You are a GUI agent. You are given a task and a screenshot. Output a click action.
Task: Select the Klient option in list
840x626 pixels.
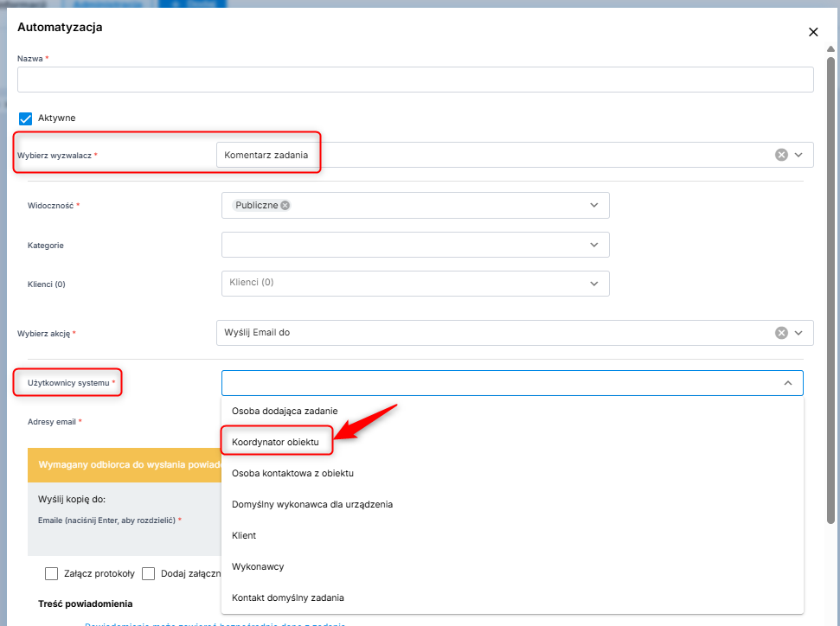[x=244, y=535]
